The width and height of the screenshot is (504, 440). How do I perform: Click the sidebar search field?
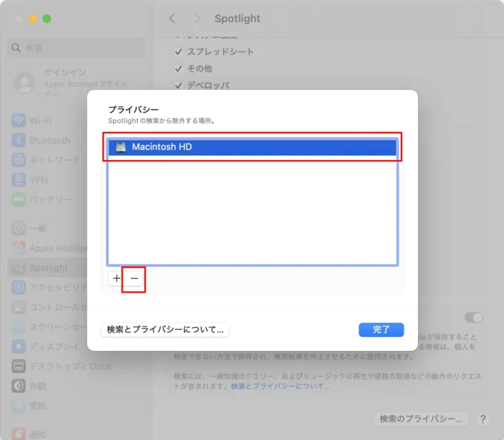[76, 48]
